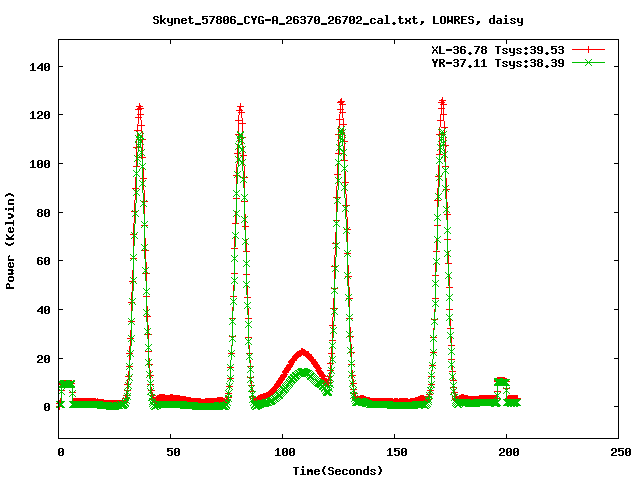
Task: Click the red peak top near 125 seconds
Action: coord(341,102)
